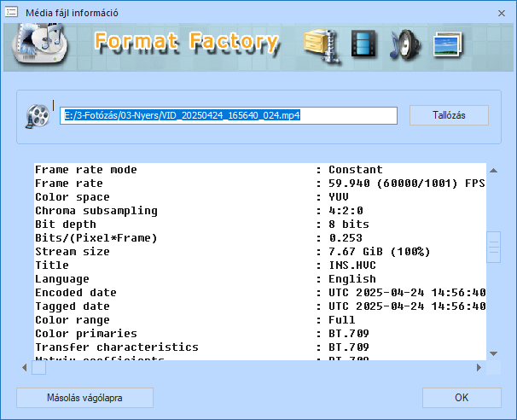Click the horizontal scrollbar left arrow
The image size is (517, 420).
click(25, 368)
